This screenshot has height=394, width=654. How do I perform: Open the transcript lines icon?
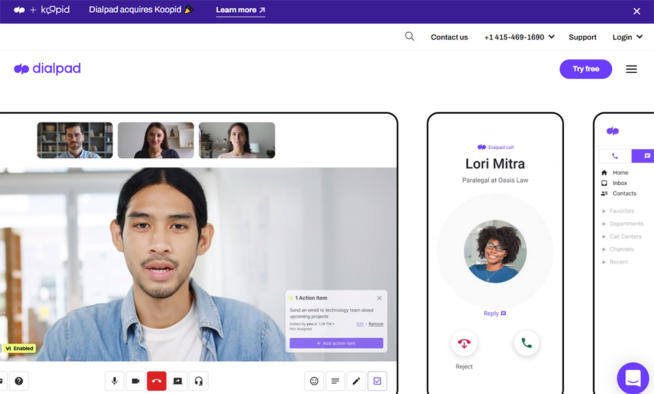coord(335,381)
